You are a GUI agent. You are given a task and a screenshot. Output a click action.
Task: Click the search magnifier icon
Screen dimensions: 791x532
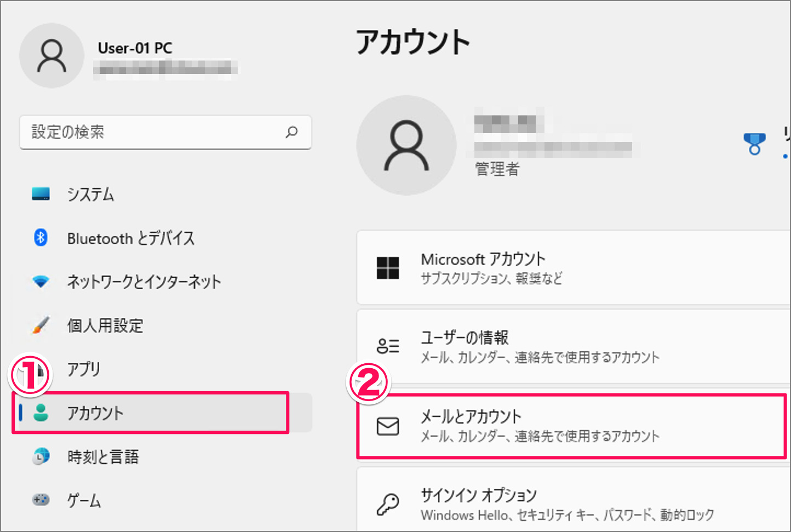292,132
